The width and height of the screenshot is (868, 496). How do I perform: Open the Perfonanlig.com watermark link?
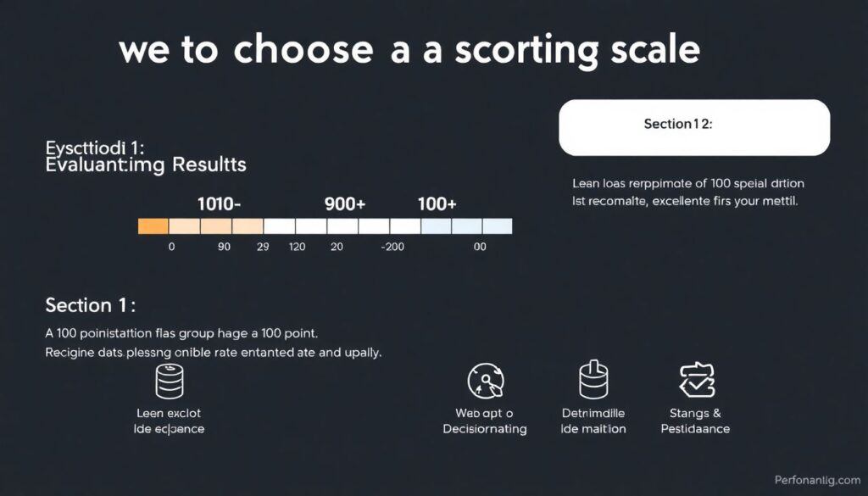pos(817,480)
